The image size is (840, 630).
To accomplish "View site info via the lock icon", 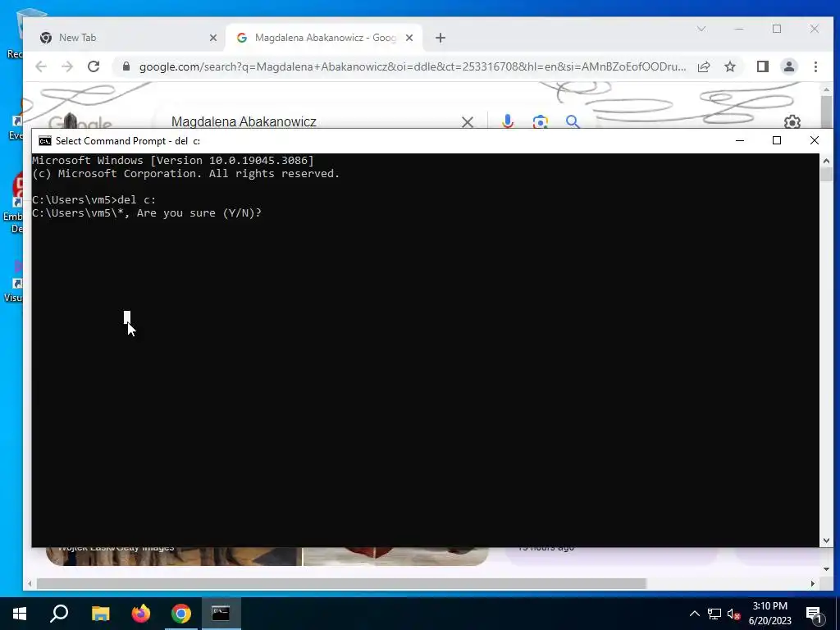I will 126,66.
